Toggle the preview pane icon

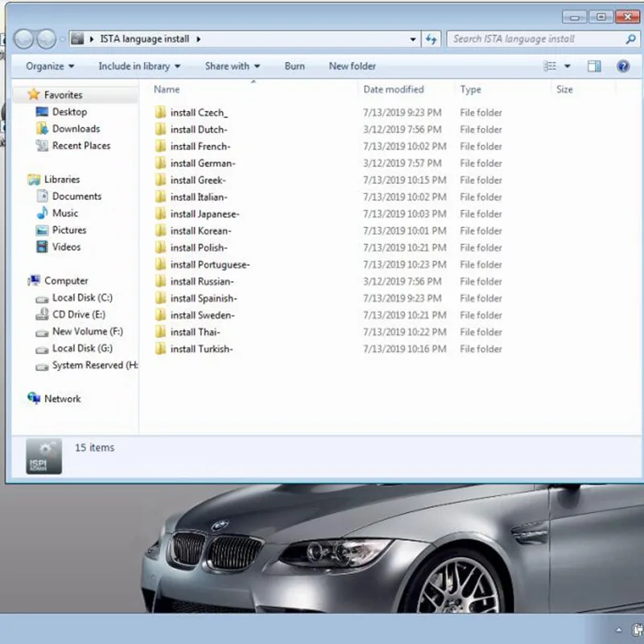594,66
